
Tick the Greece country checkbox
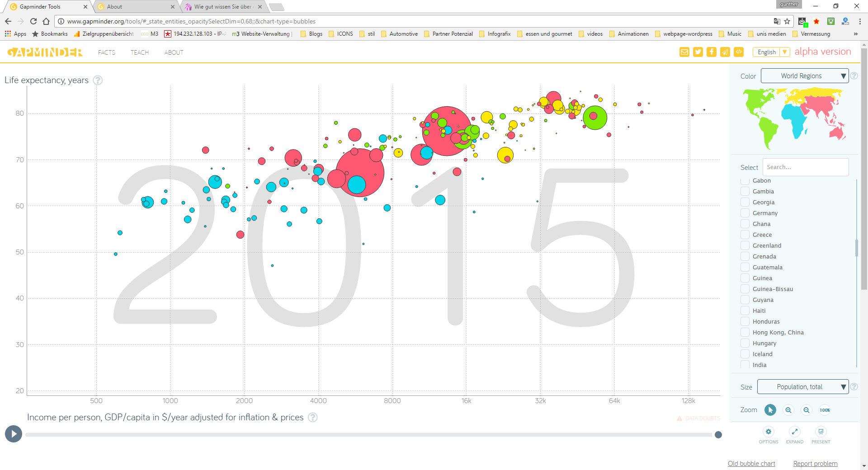coord(745,235)
